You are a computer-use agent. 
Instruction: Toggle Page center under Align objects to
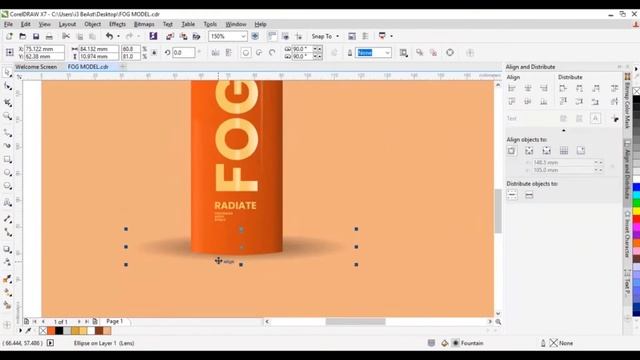(547, 151)
